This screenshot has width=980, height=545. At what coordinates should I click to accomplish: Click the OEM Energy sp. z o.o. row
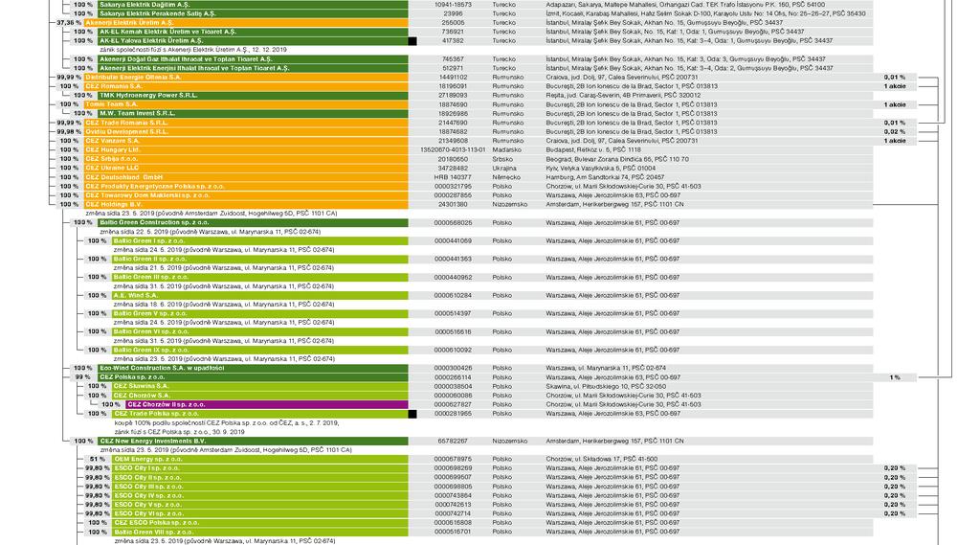pyautogui.click(x=260, y=459)
